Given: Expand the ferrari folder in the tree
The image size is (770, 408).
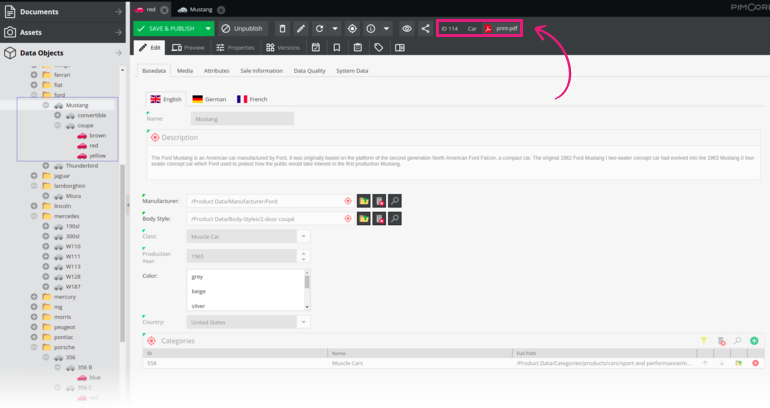Looking at the screenshot, I should click(x=34, y=75).
